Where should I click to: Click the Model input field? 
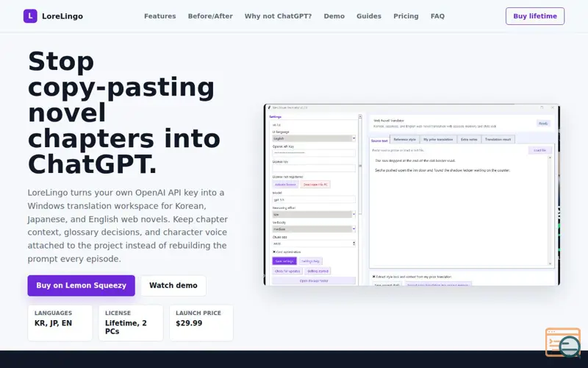click(314, 199)
